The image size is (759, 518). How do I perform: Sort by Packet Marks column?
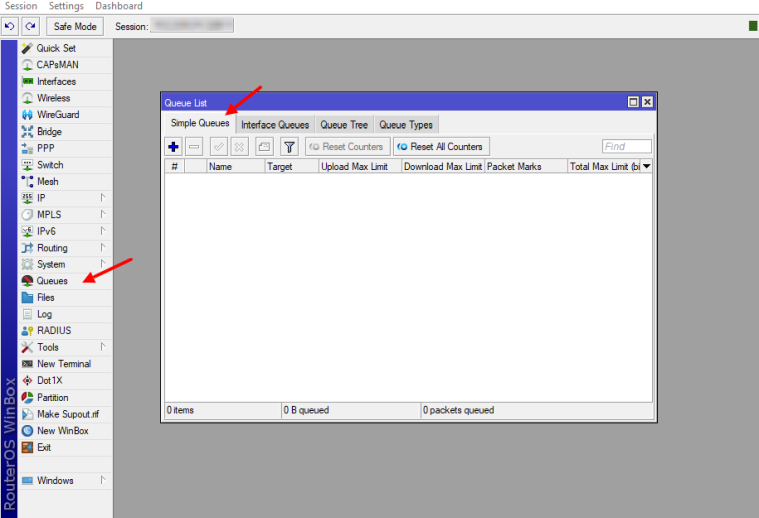(x=526, y=167)
